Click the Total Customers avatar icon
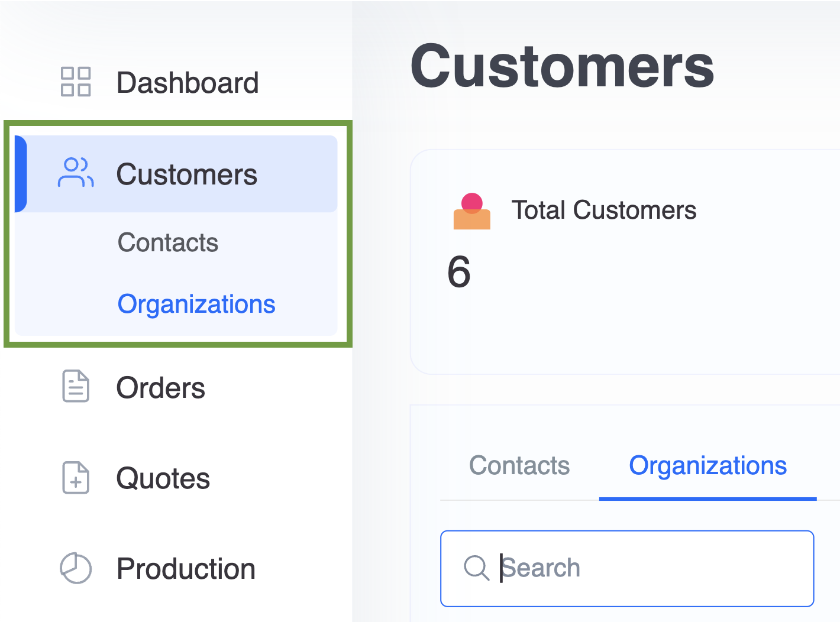Screen dimensions: 840x622 tap(472, 211)
